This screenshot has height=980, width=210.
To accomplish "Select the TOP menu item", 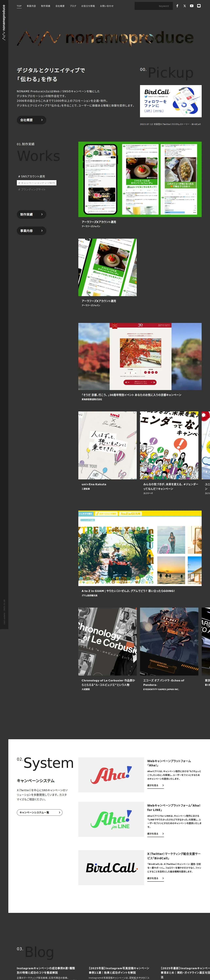I will 19,6.
